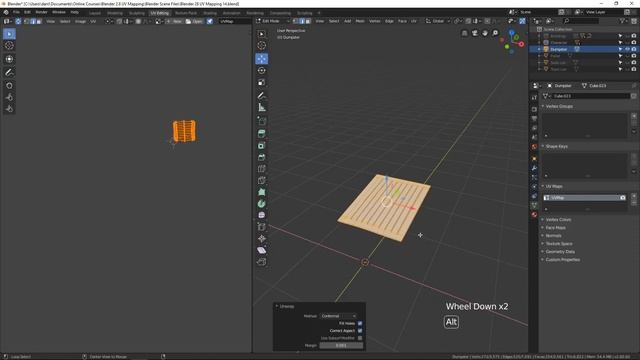Choose the UV editor Relax tool
640x360 pixels.
point(9,97)
